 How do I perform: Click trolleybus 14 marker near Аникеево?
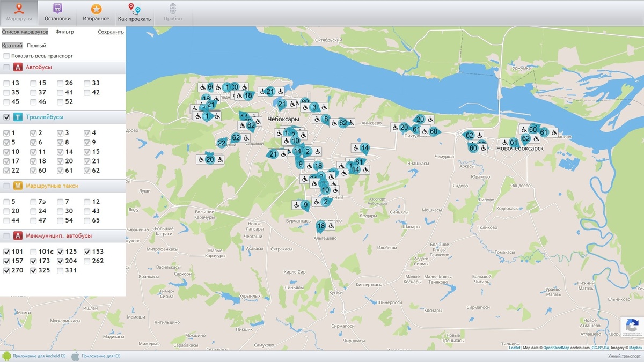(364, 148)
